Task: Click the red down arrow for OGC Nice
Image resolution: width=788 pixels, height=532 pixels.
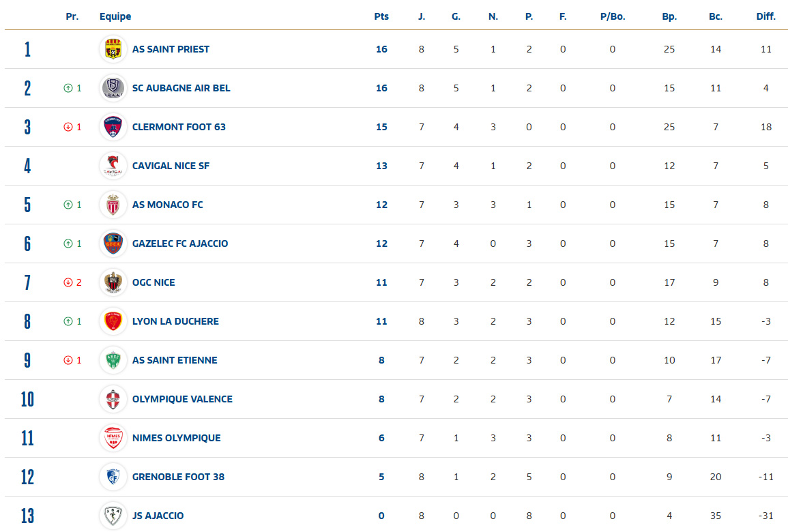Action: (x=68, y=282)
